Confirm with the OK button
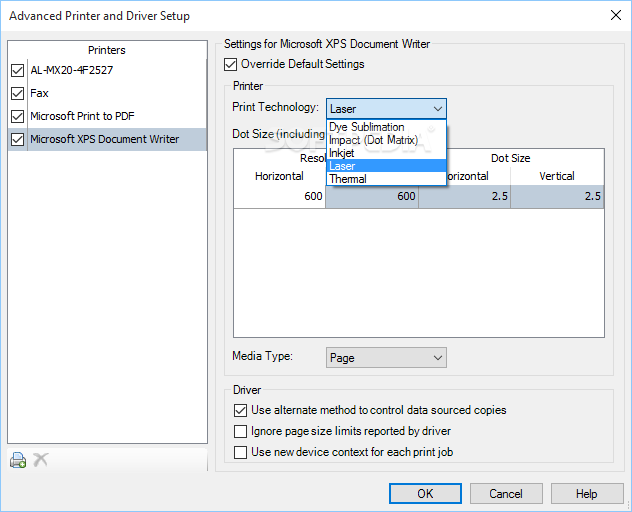 425,493
